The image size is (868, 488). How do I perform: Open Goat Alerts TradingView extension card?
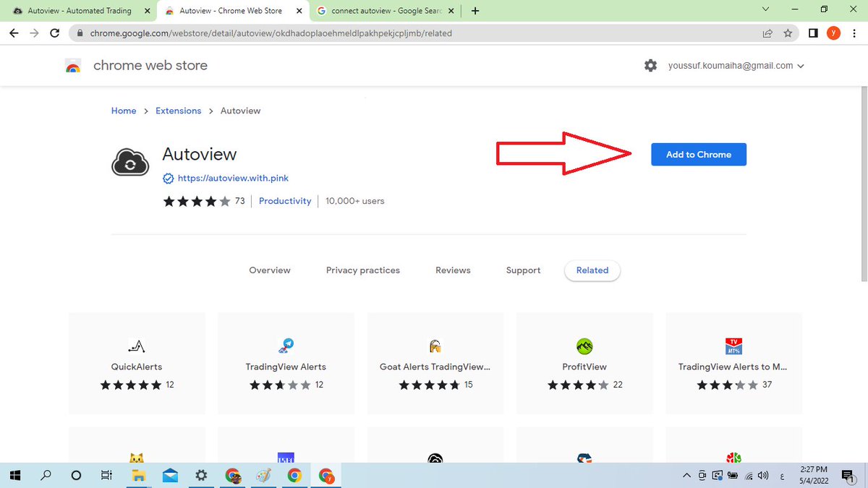[x=435, y=364]
